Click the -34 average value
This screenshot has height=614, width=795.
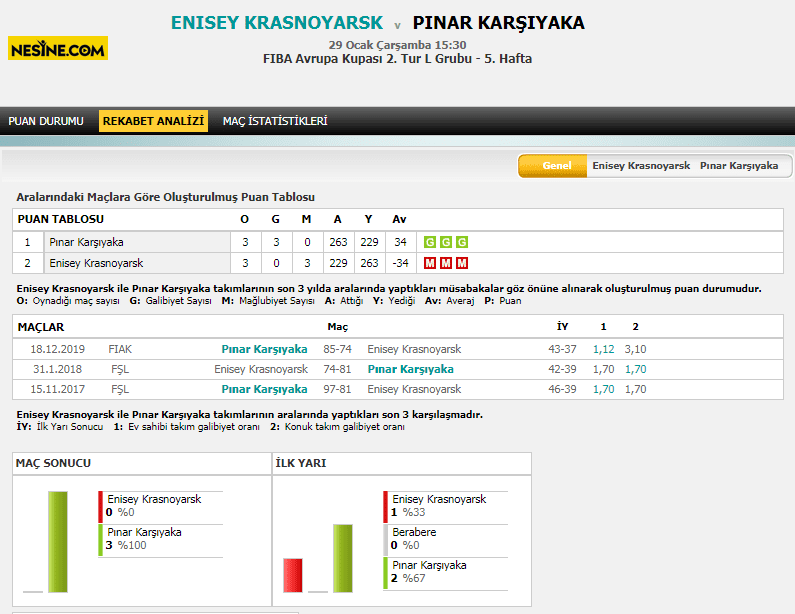click(x=401, y=263)
